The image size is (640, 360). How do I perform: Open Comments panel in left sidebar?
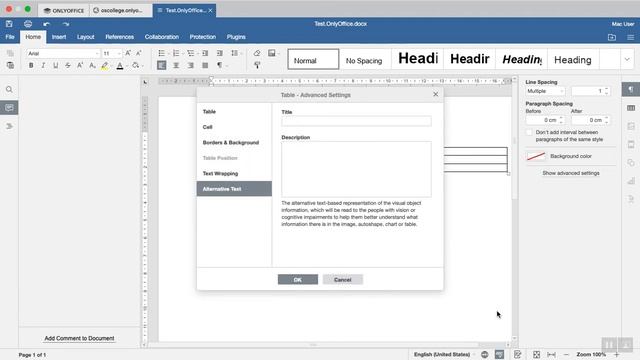click(x=9, y=108)
